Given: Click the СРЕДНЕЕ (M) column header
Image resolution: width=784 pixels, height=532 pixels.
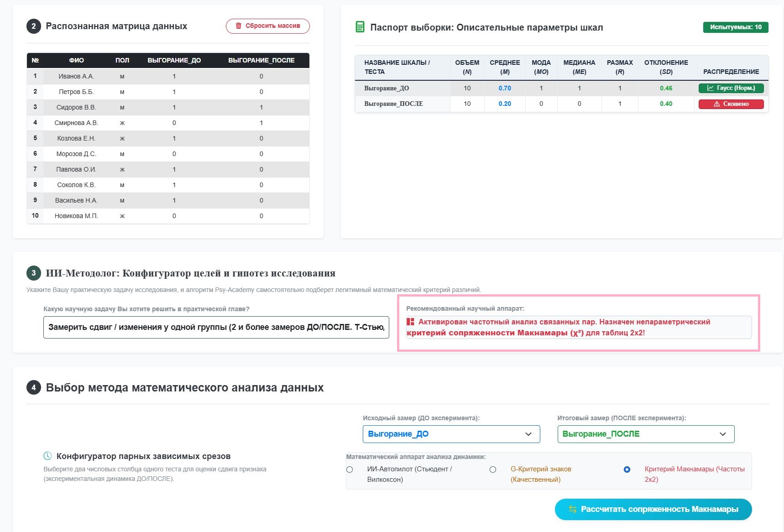Looking at the screenshot, I should click(x=505, y=67).
